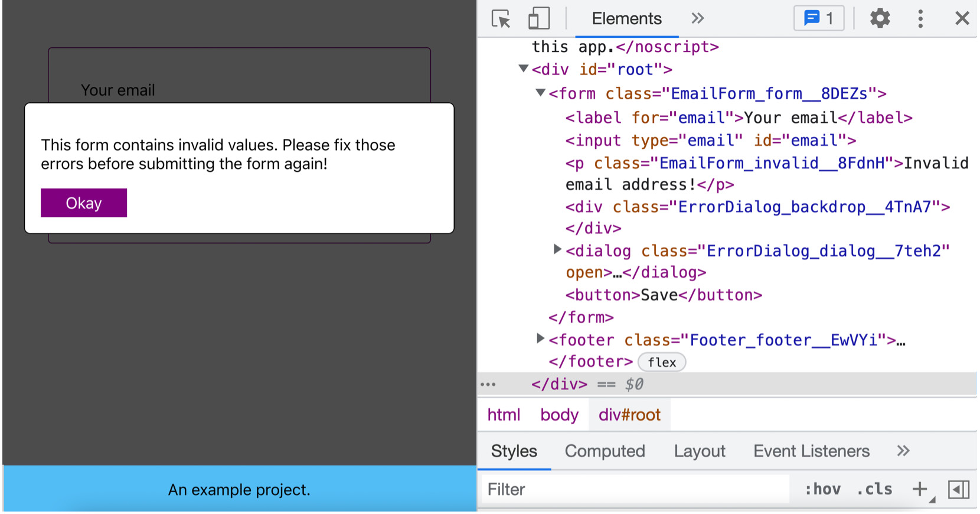
Task: Expand the Footer element node
Action: (x=540, y=339)
